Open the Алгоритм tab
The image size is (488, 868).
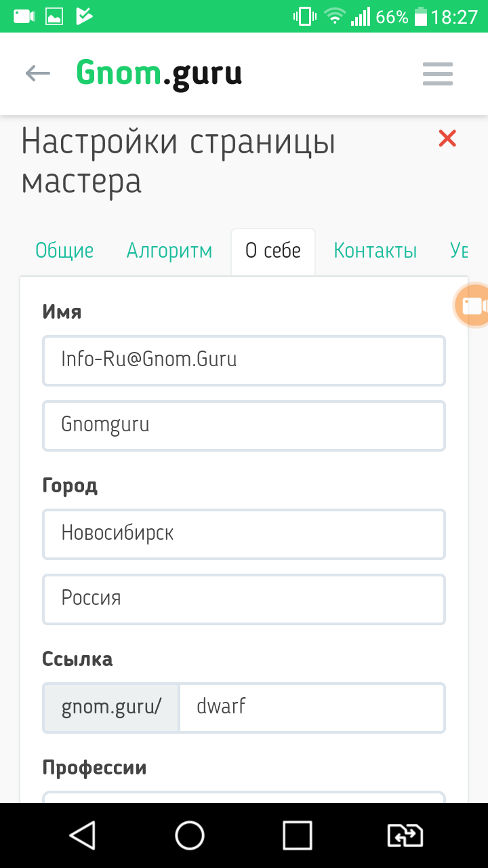point(169,251)
